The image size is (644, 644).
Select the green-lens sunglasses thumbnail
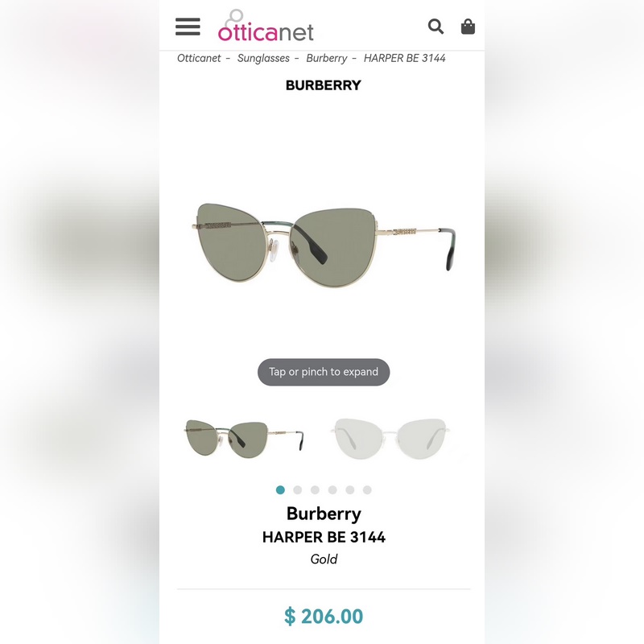point(244,439)
